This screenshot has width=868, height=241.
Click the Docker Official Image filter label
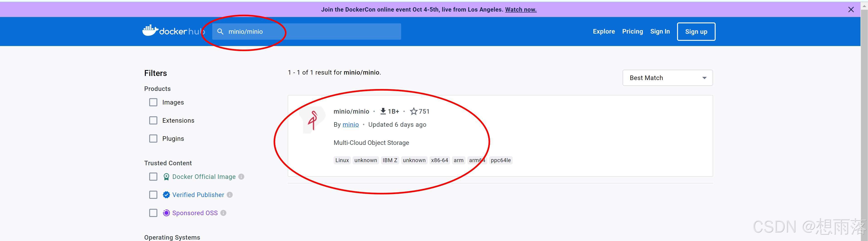[x=204, y=177]
